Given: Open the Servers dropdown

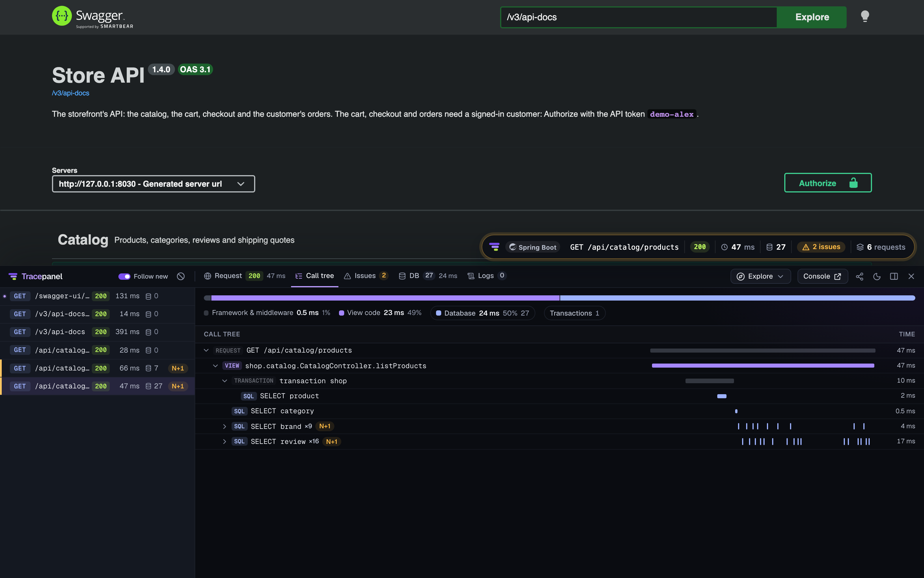Looking at the screenshot, I should click(x=154, y=184).
